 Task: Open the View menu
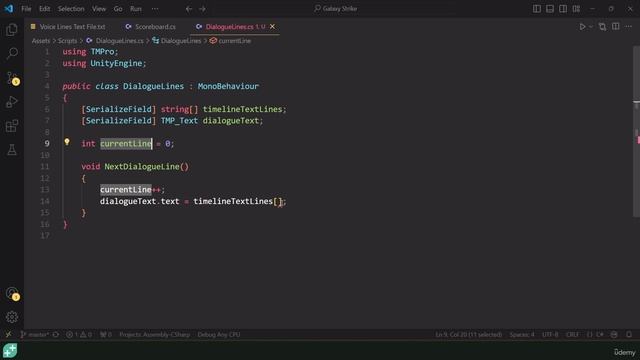[99, 9]
